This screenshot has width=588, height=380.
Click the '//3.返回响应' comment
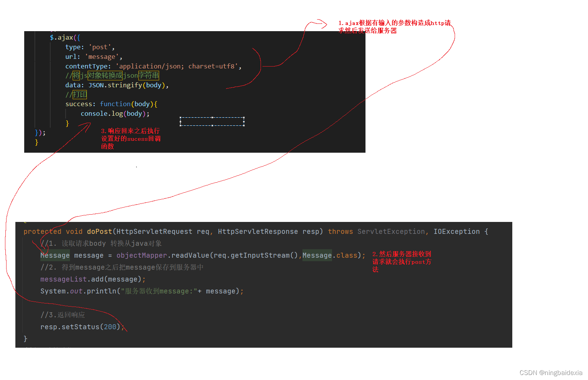click(63, 315)
